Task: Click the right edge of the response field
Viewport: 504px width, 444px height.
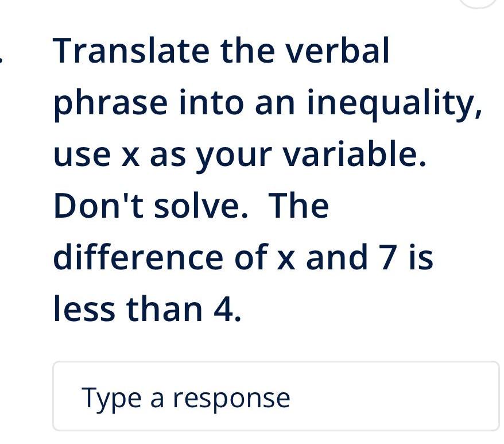Action: click(x=497, y=396)
